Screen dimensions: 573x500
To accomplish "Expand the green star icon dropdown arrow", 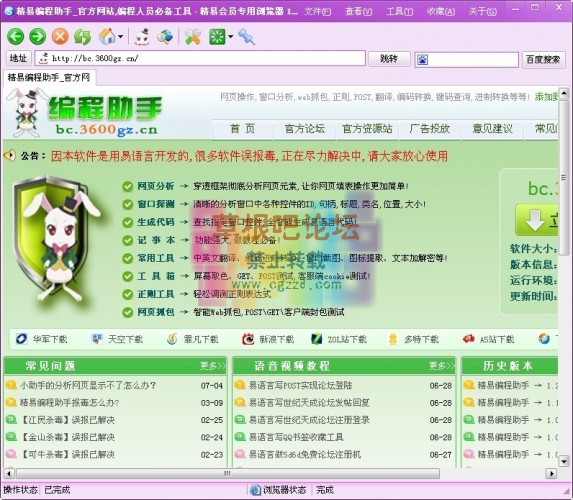I will [x=230, y=37].
